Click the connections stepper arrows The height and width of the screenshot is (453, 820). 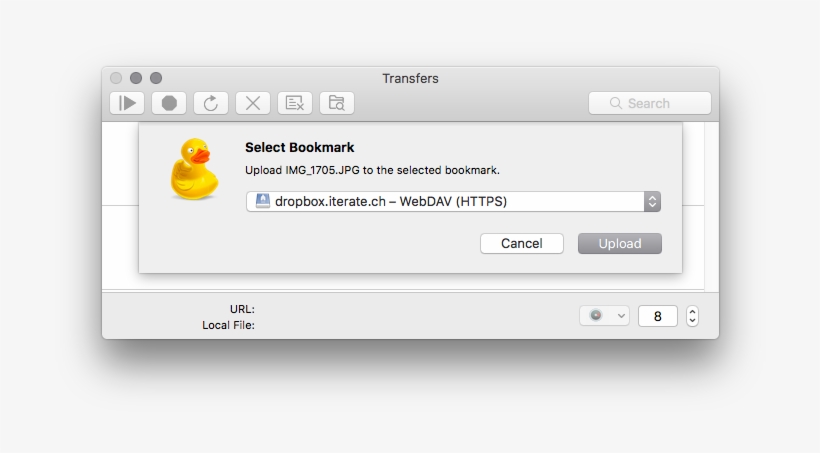692,316
